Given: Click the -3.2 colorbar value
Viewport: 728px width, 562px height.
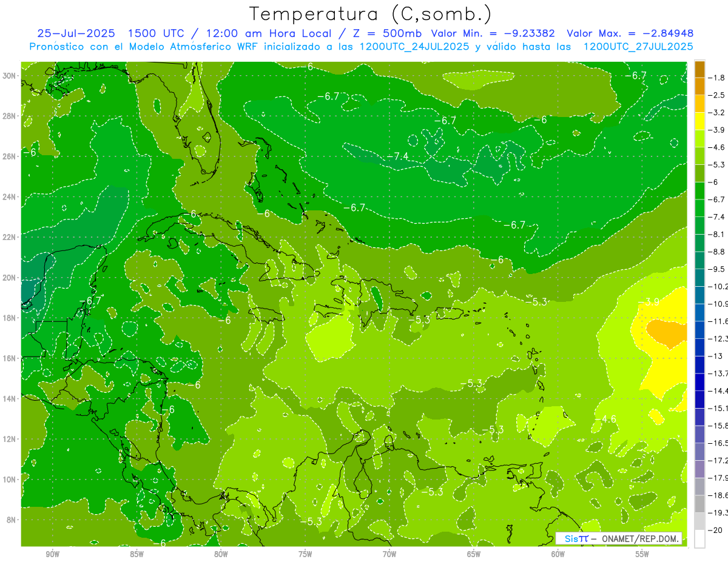Looking at the screenshot, I should (x=718, y=113).
